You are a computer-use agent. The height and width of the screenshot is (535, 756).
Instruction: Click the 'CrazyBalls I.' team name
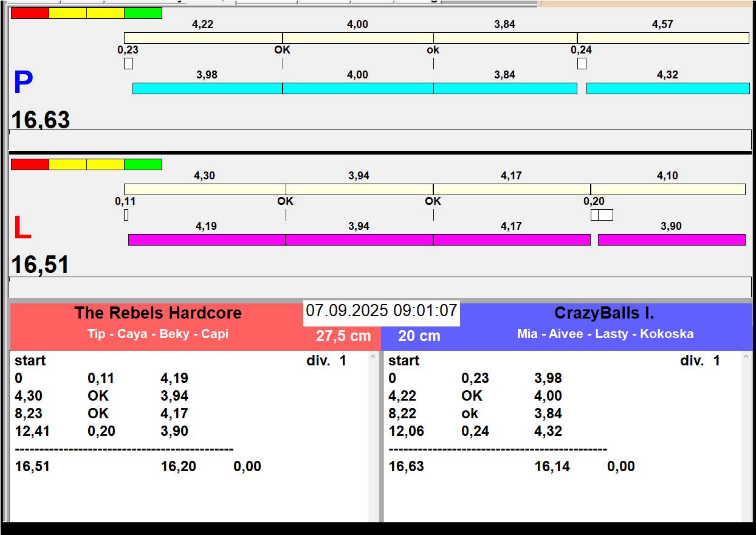pyautogui.click(x=604, y=313)
